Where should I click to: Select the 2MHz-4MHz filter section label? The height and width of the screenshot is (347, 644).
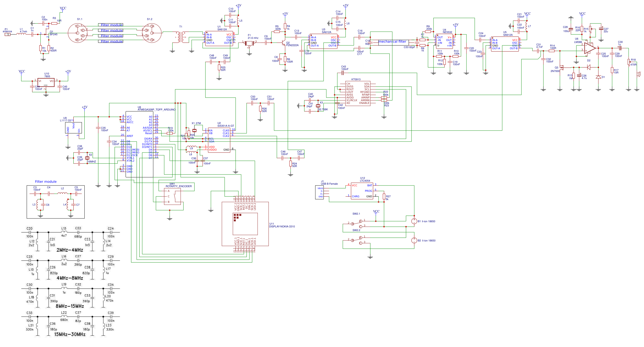(x=70, y=250)
